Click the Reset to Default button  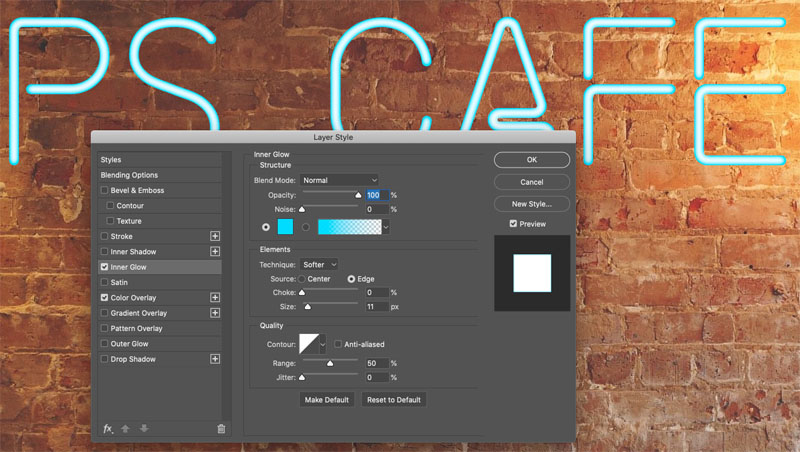[394, 399]
